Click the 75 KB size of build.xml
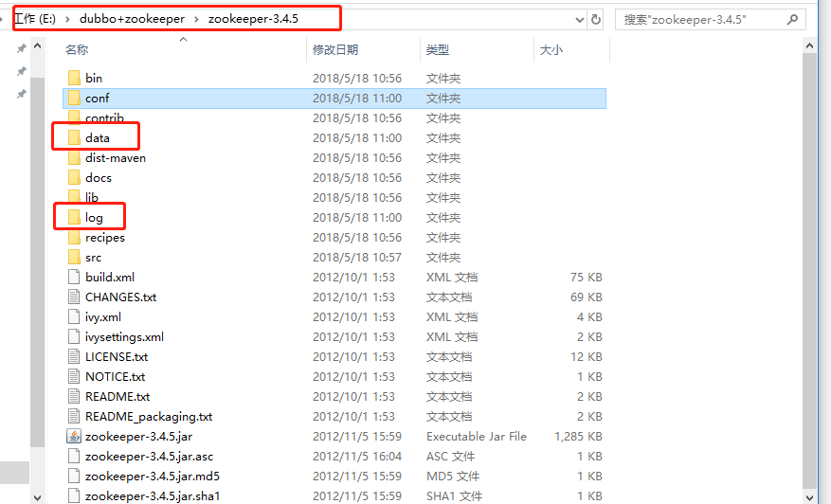The width and height of the screenshot is (831, 504). click(587, 278)
